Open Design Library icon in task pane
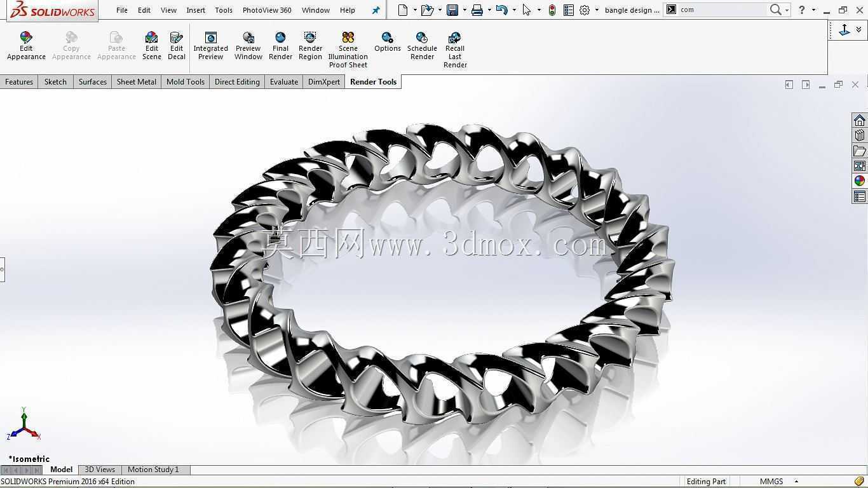 click(x=860, y=135)
